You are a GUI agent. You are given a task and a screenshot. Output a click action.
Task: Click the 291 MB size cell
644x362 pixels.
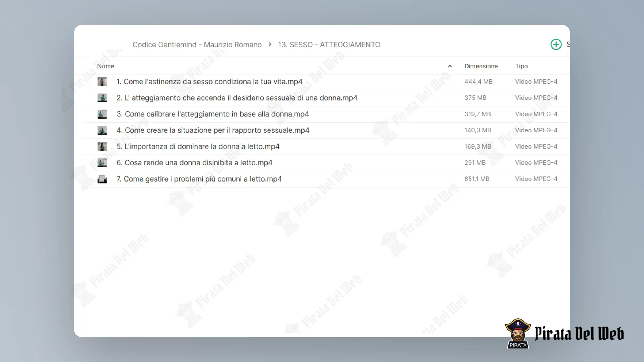475,163
